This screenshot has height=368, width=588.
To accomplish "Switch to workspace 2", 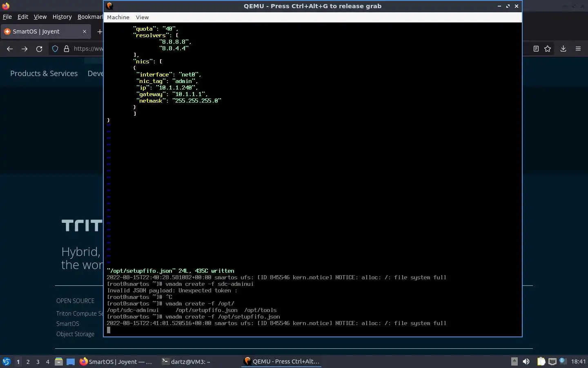I will (28, 361).
